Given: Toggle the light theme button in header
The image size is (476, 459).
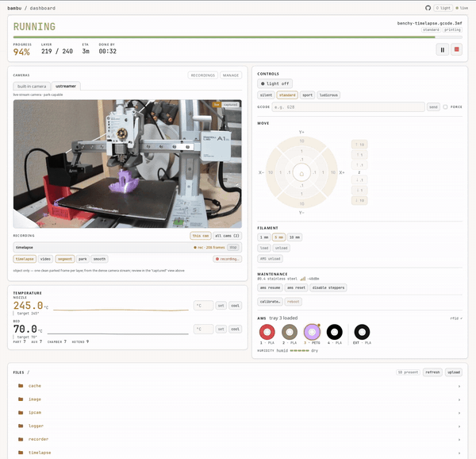Looking at the screenshot, I should [443, 8].
